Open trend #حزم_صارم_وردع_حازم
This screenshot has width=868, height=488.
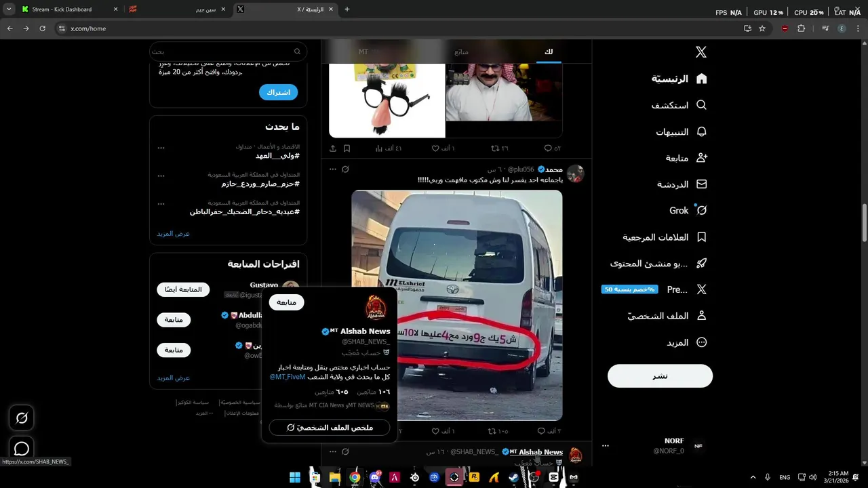(x=260, y=184)
